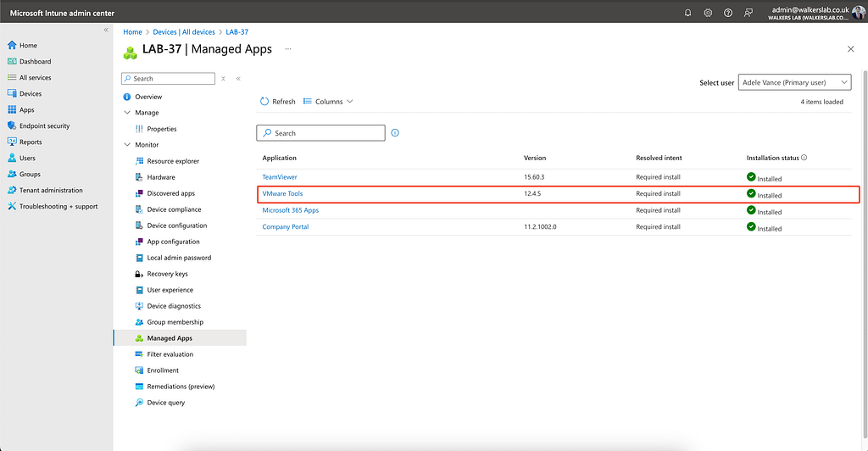Open Endpoint security in left navigation
This screenshot has width=868, height=451.
(x=44, y=126)
